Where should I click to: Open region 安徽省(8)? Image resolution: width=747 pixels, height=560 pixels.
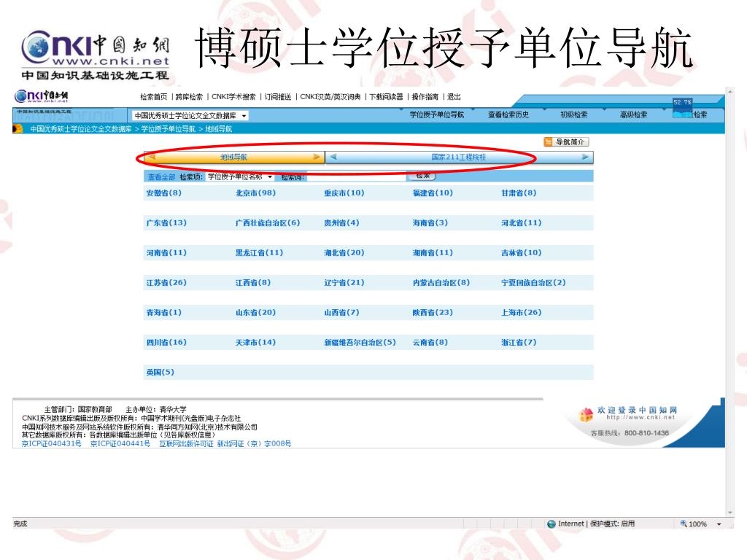[x=164, y=192]
